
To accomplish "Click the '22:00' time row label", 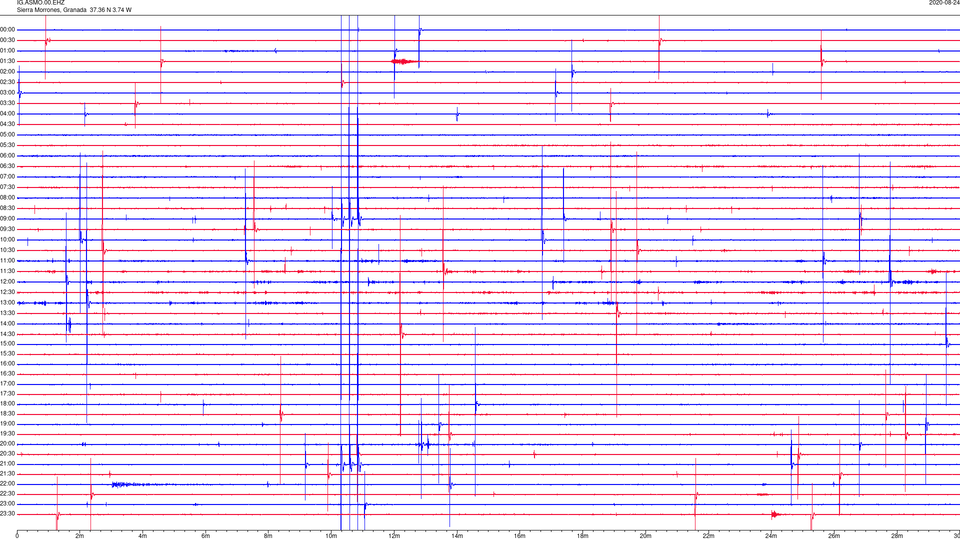I will click(x=8, y=484).
